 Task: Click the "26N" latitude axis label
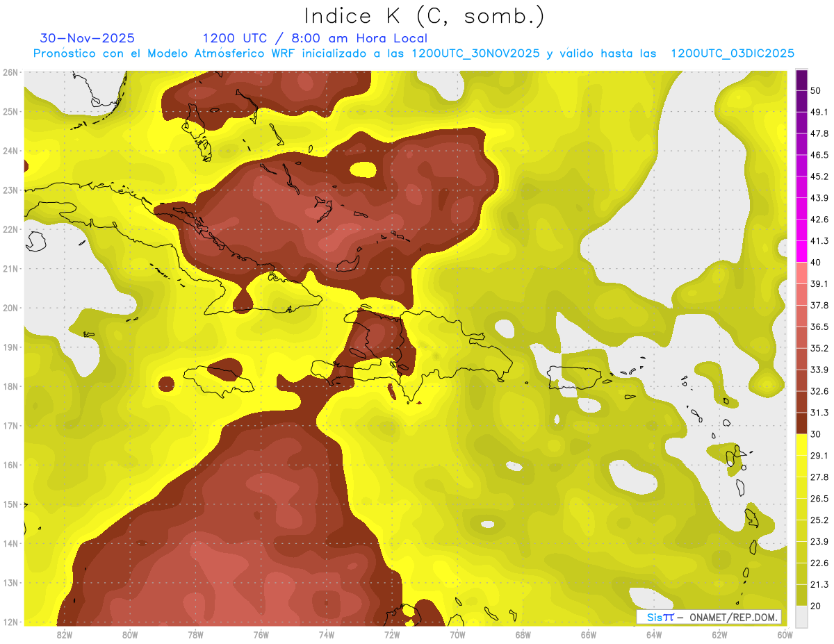click(x=10, y=72)
